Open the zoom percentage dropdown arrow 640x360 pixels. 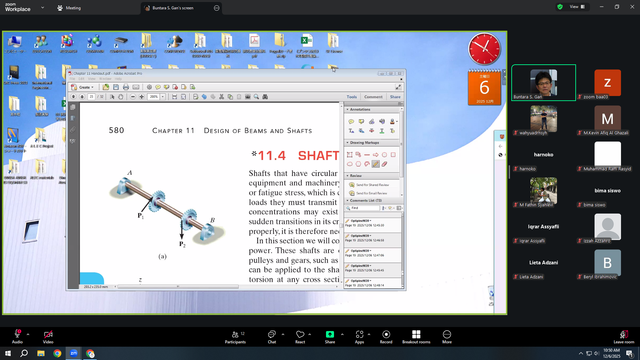point(162,97)
